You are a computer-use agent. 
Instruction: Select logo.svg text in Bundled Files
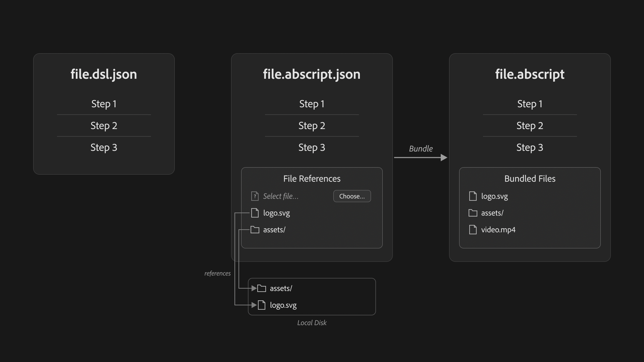coord(494,196)
